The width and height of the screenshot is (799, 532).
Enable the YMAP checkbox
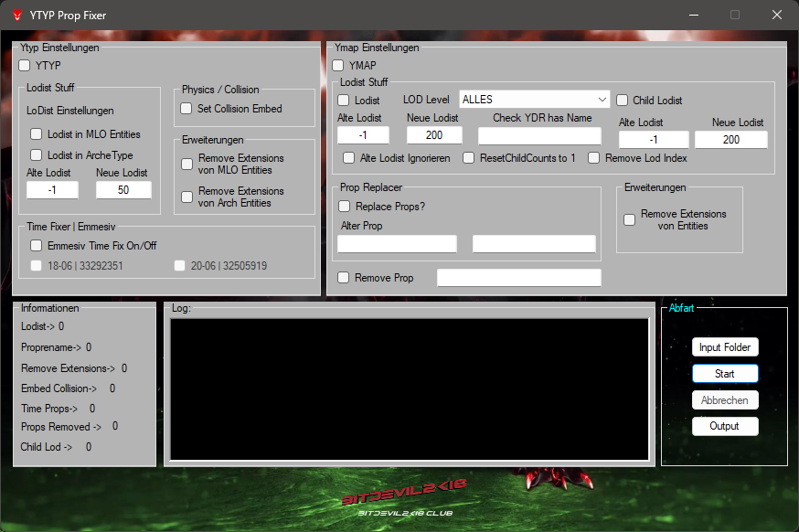pos(338,66)
